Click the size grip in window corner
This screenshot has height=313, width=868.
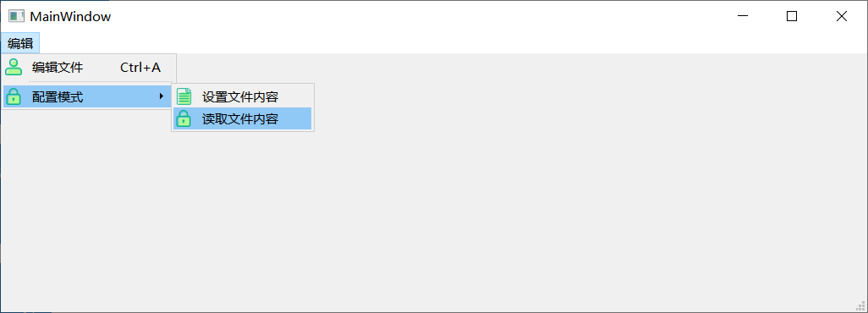click(x=860, y=305)
